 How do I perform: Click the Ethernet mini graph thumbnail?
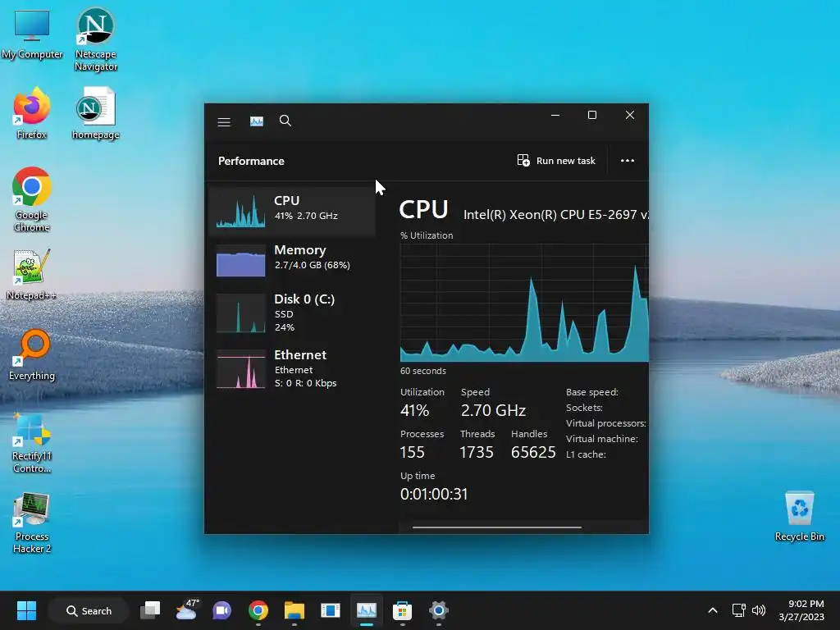[x=240, y=369]
